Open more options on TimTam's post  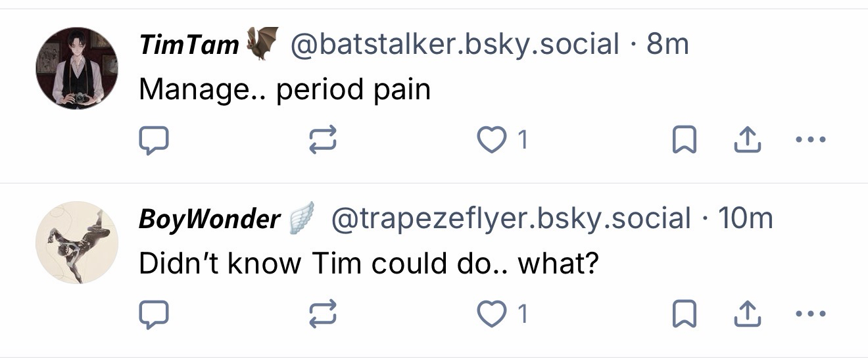(x=810, y=140)
